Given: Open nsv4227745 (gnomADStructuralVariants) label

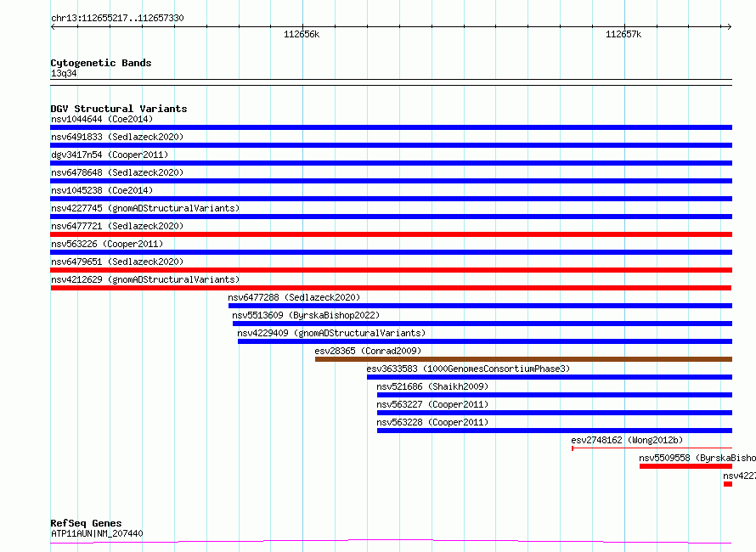Looking at the screenshot, I should coord(145,208).
